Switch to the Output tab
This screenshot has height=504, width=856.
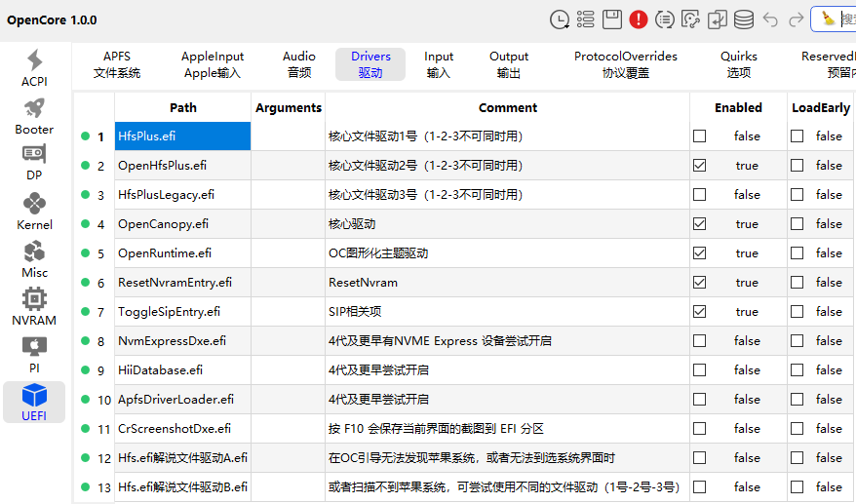[x=509, y=64]
